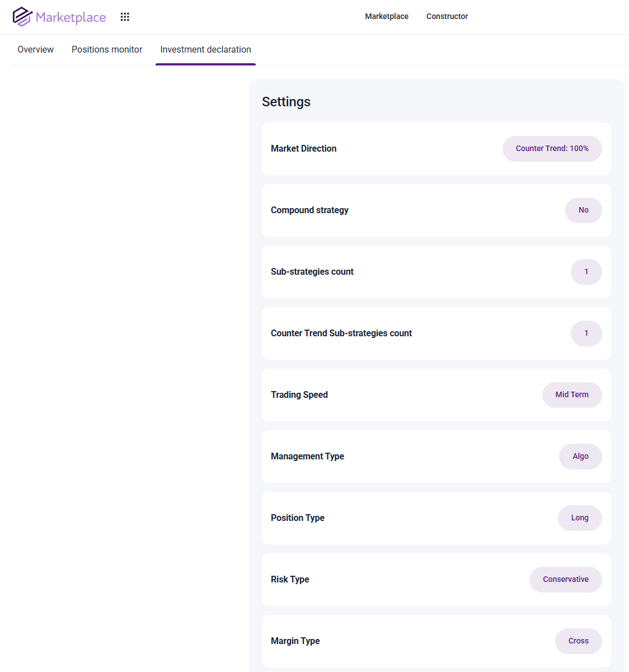This screenshot has width=629, height=672.
Task: Click the Settings heading
Action: pyautogui.click(x=286, y=102)
